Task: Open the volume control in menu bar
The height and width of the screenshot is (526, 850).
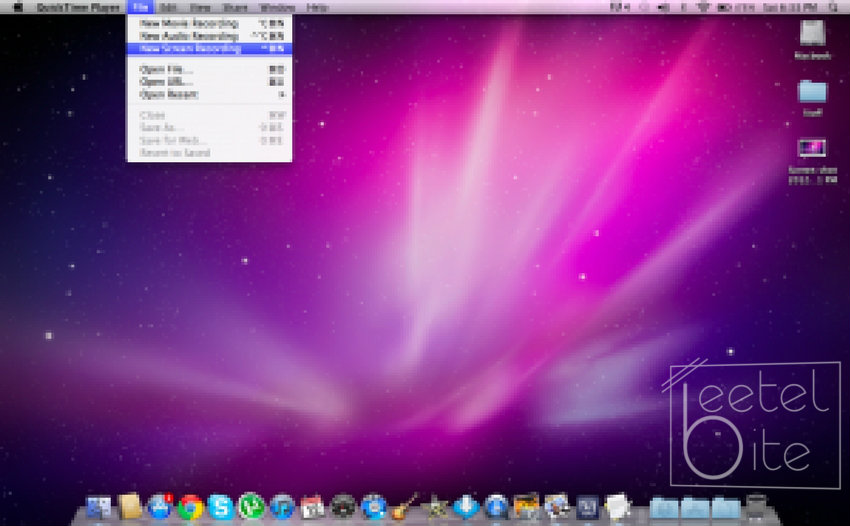Action: click(662, 8)
